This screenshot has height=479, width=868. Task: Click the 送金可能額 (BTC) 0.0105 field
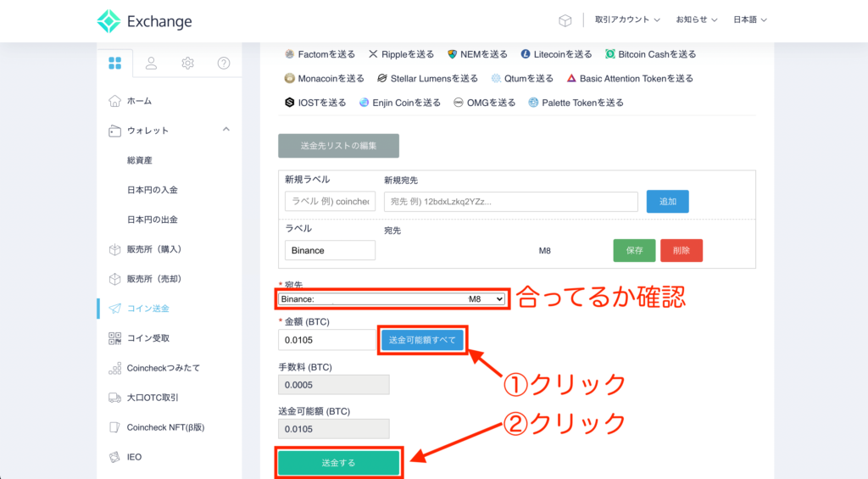tap(334, 429)
